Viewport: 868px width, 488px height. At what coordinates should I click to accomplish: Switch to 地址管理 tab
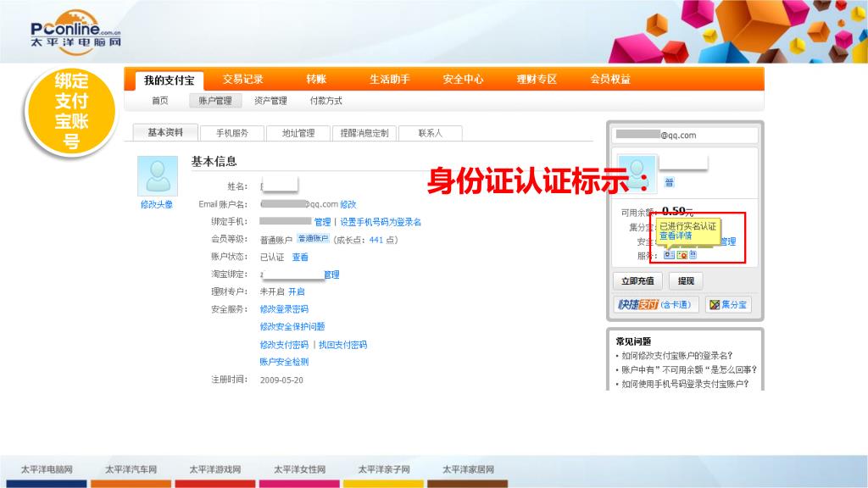pos(298,133)
